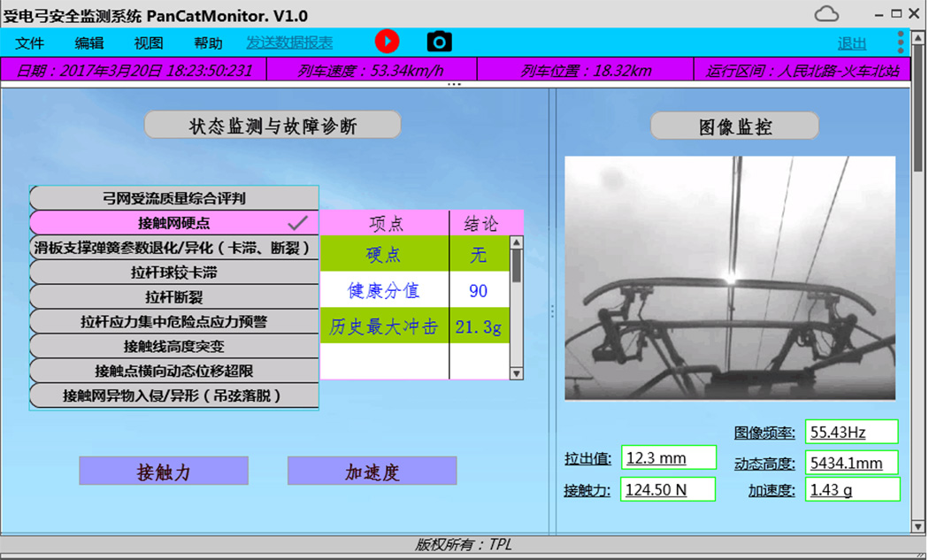Select the 拉杆球铰卡滞 item

pyautogui.click(x=174, y=272)
